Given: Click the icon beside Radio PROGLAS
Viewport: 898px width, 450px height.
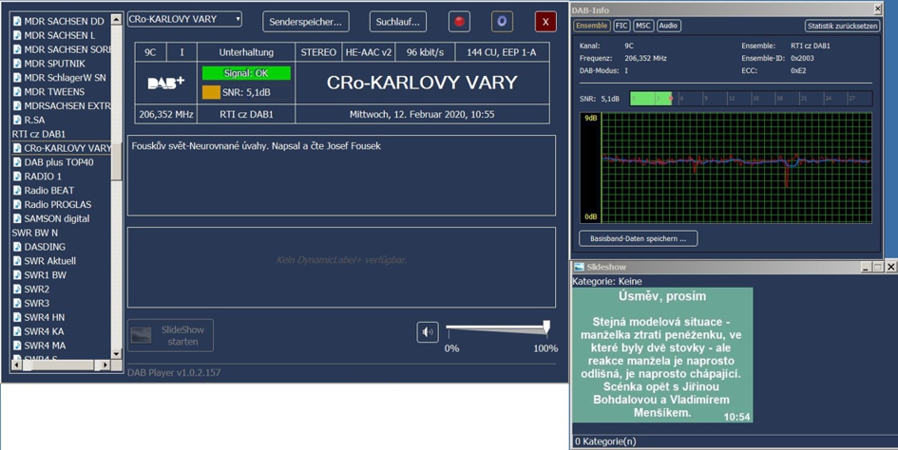Looking at the screenshot, I should point(17,204).
